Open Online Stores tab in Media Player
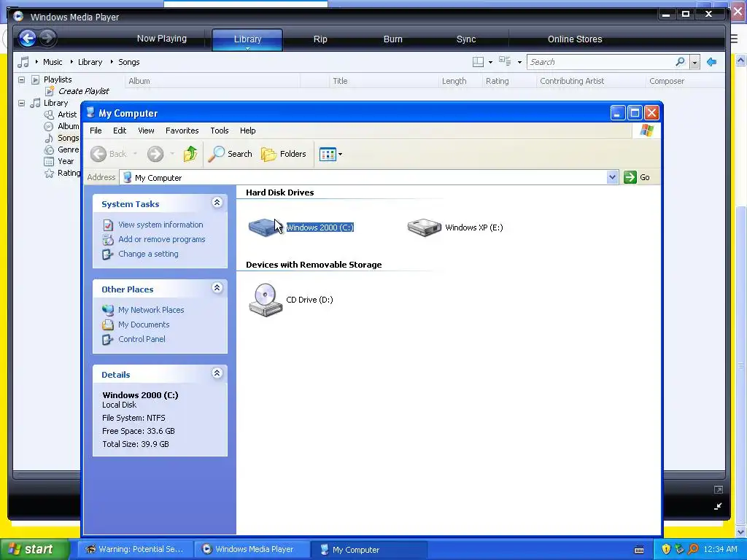Image resolution: width=747 pixels, height=560 pixels. (575, 39)
